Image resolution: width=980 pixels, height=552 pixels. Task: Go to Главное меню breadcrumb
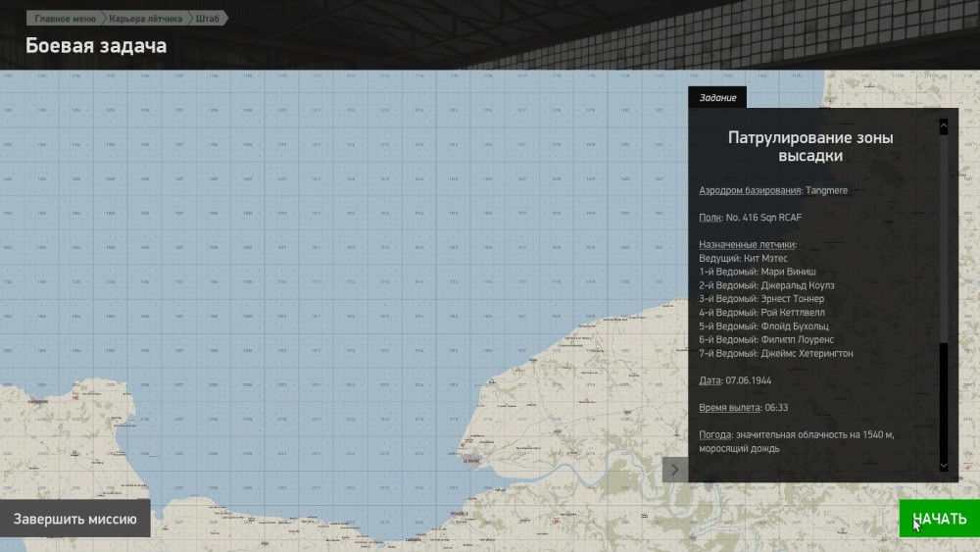pyautogui.click(x=65, y=18)
